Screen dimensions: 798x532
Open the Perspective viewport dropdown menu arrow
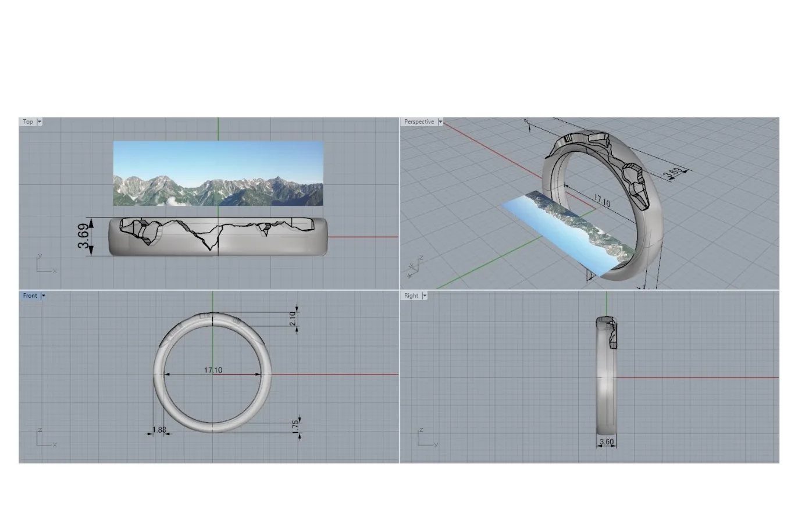(440, 122)
